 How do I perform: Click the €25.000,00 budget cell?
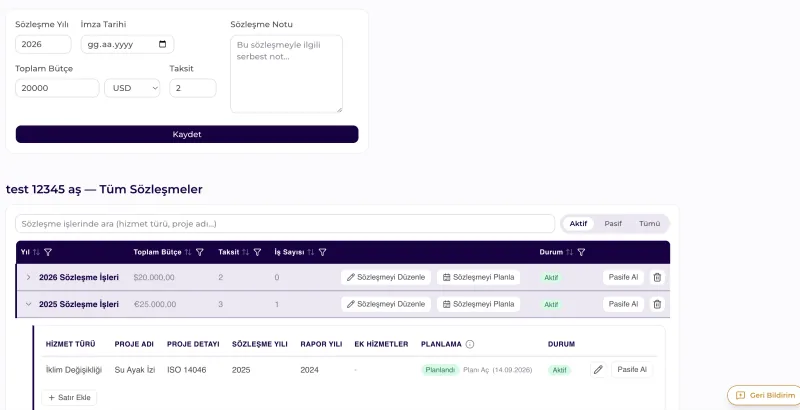pyautogui.click(x=155, y=304)
